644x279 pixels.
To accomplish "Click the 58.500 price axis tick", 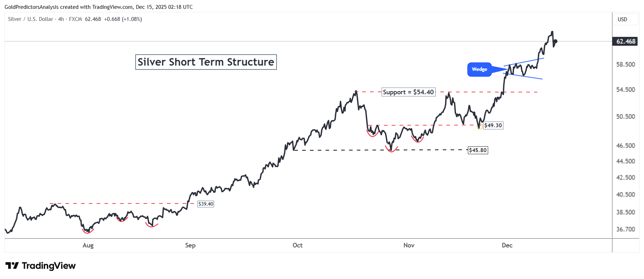I will [626, 65].
